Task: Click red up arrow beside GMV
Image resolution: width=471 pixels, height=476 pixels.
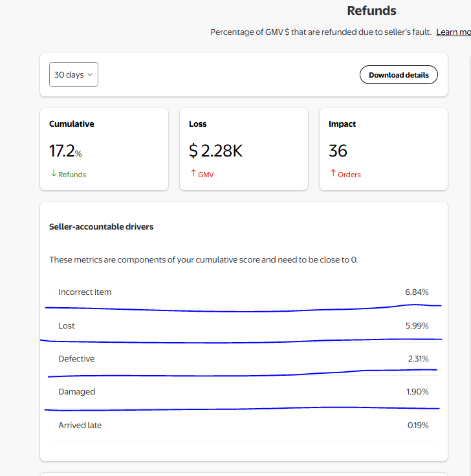Action: [x=193, y=174]
